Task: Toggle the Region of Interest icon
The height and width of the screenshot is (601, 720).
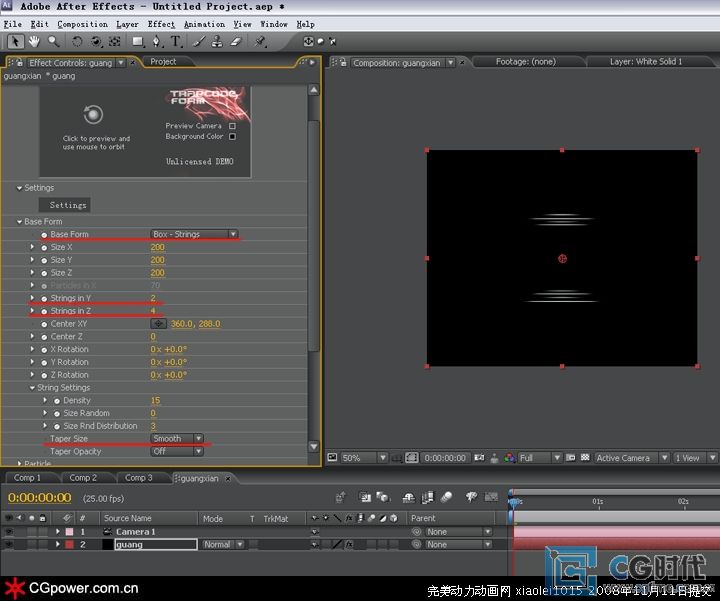Action: click(570, 458)
